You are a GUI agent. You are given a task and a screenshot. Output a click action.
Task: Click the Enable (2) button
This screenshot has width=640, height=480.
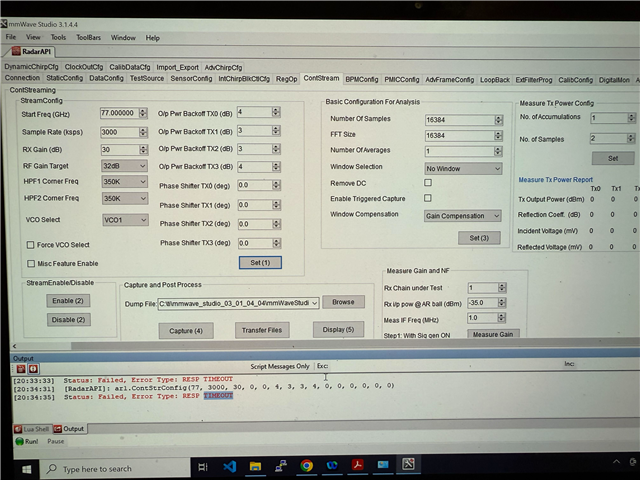[x=68, y=301]
